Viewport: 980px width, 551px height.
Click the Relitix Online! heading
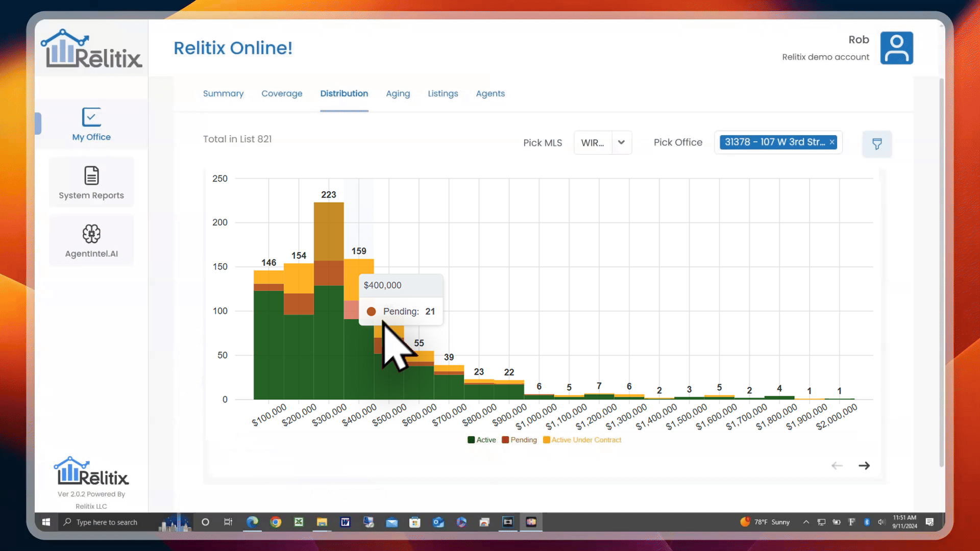pyautogui.click(x=233, y=48)
